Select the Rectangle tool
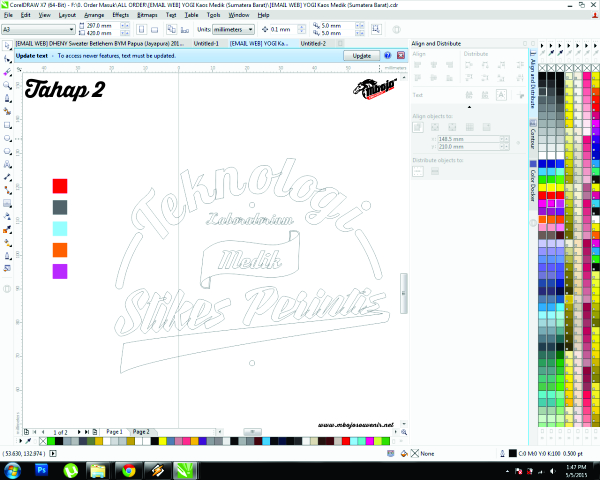The image size is (600, 480). [7, 125]
